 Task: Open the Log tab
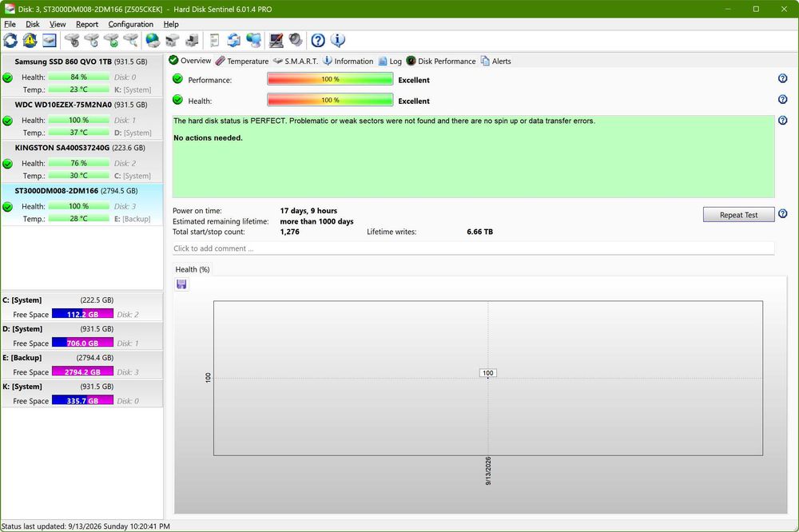[390, 62]
